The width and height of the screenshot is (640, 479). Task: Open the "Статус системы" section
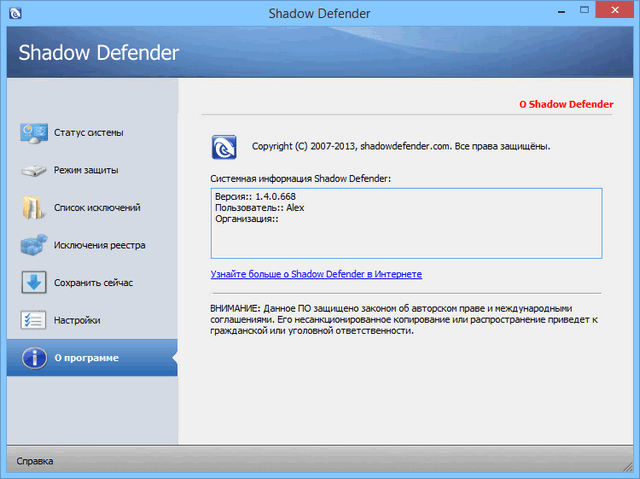[89, 133]
